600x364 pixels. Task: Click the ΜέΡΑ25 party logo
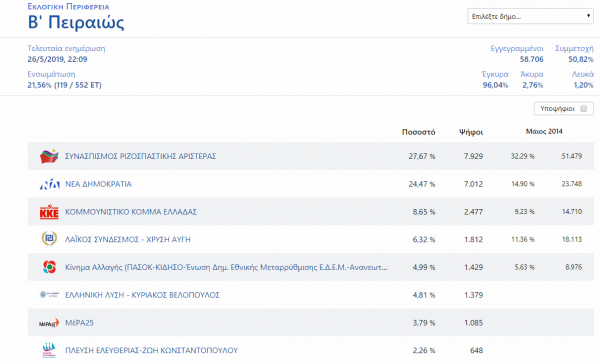[x=49, y=323]
